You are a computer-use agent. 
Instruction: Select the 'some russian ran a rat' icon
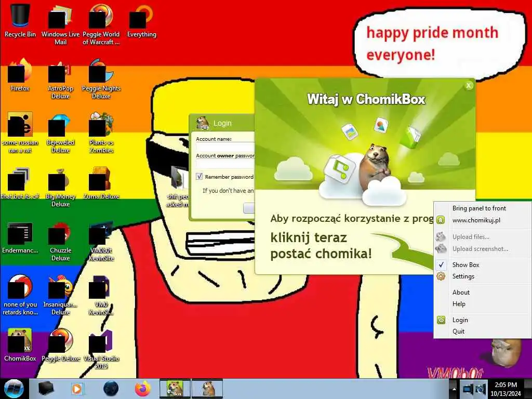pyautogui.click(x=20, y=132)
